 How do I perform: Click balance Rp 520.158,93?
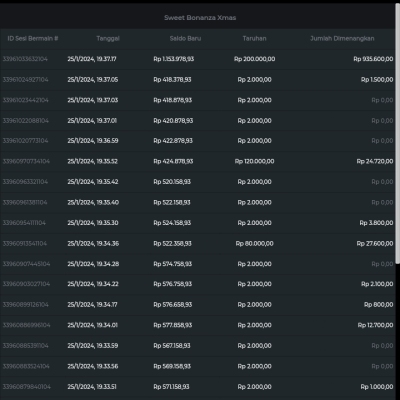pos(172,182)
